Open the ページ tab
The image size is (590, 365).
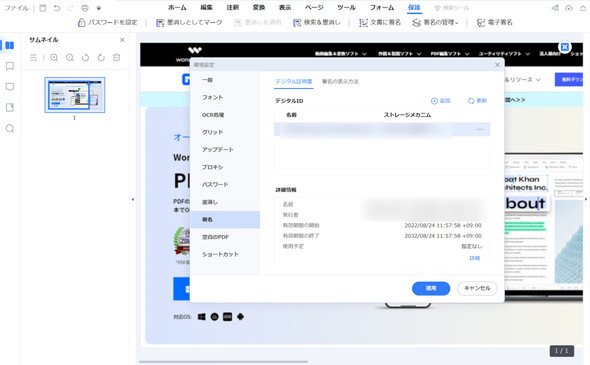(x=314, y=8)
